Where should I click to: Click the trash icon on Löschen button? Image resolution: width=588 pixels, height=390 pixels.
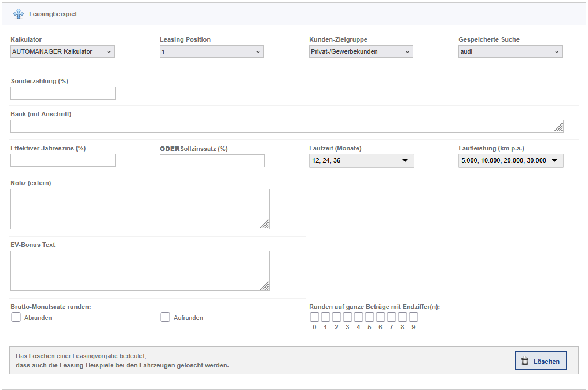(525, 361)
